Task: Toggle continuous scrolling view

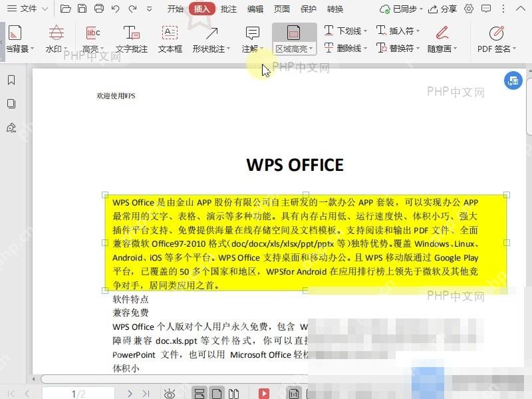Action: [199, 394]
